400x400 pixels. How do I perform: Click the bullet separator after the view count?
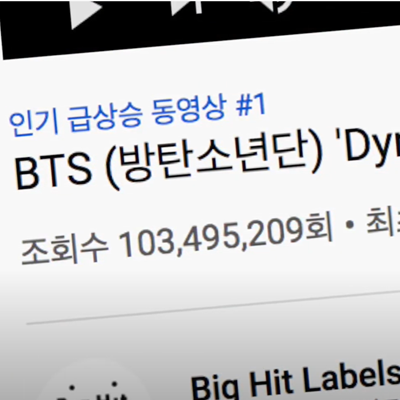[x=350, y=226]
